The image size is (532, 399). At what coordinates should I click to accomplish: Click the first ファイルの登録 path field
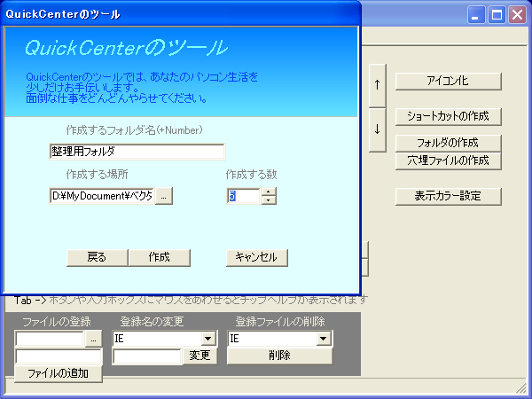pos(50,339)
